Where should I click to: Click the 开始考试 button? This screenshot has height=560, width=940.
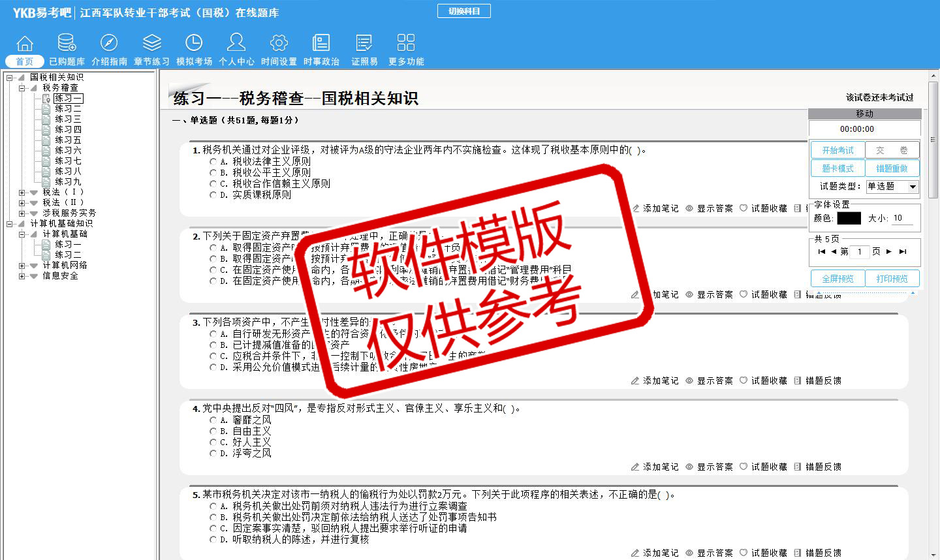click(838, 150)
